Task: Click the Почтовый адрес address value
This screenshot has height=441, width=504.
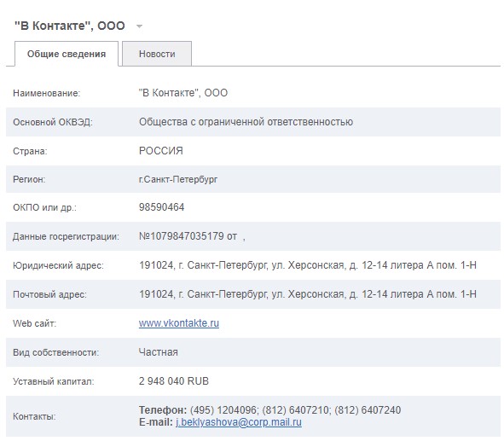Action: coord(308,294)
